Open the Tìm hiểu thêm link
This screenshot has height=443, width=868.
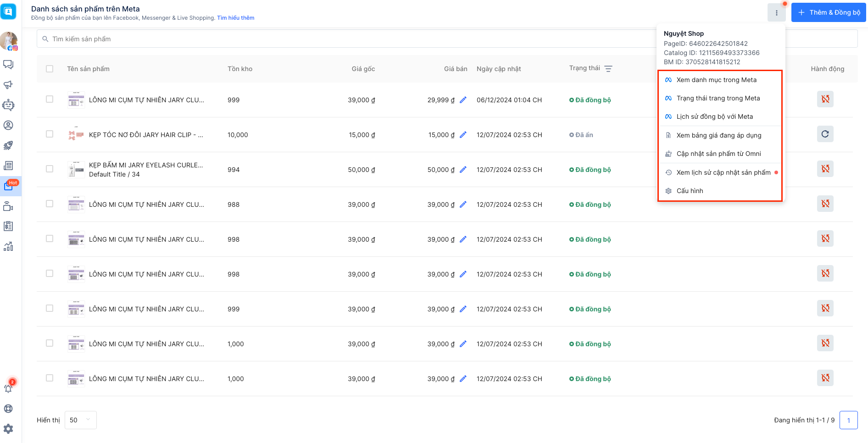point(235,18)
